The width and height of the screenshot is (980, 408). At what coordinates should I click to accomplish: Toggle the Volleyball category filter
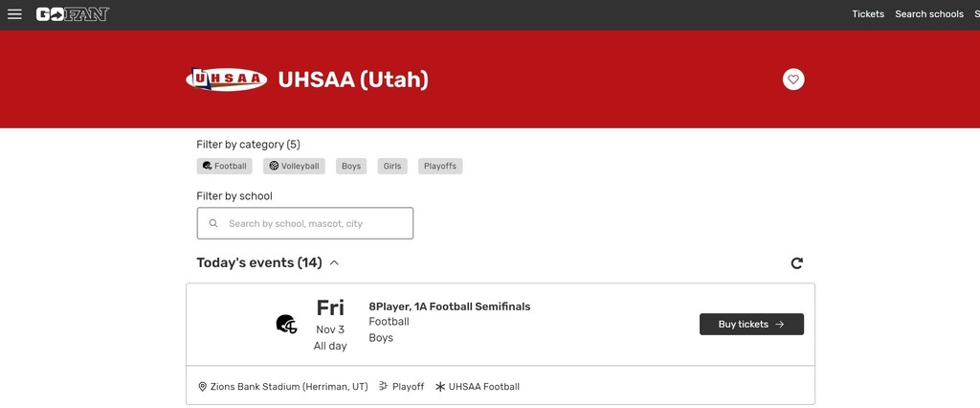coord(294,167)
